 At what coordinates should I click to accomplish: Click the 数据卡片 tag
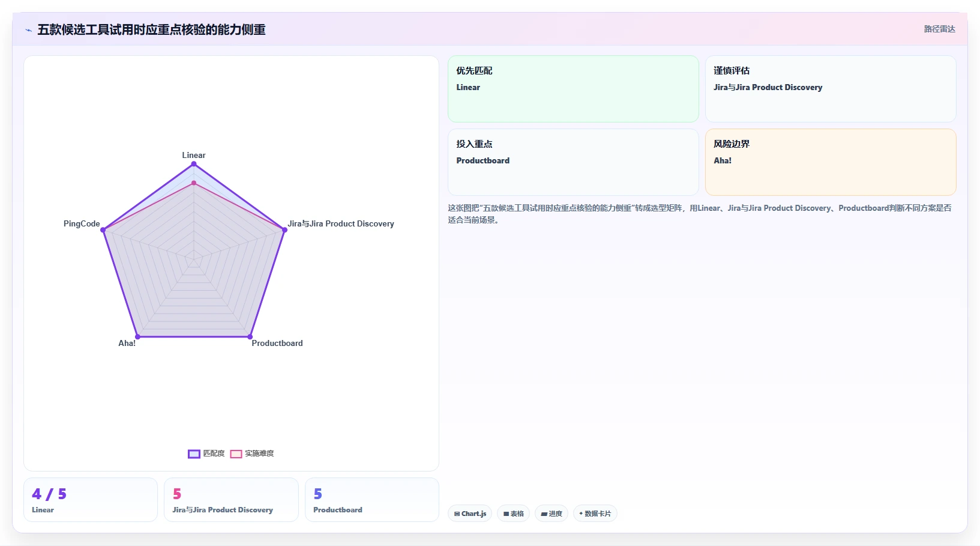tap(595, 514)
